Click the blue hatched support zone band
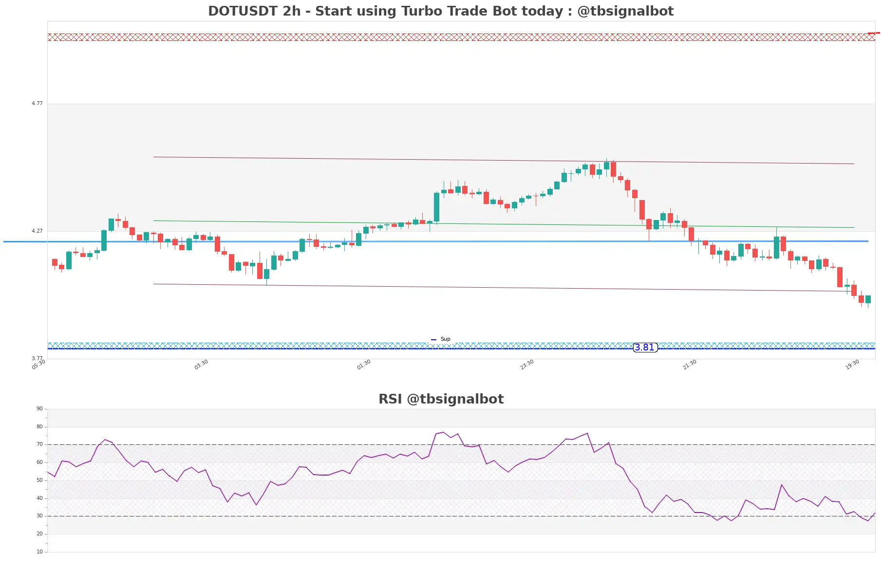The image size is (882, 588). click(x=461, y=346)
